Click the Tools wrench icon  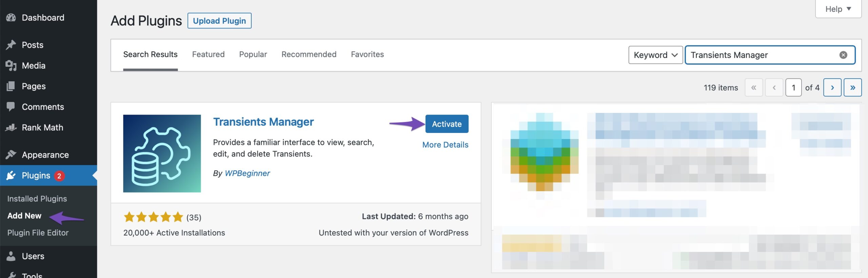pos(11,275)
